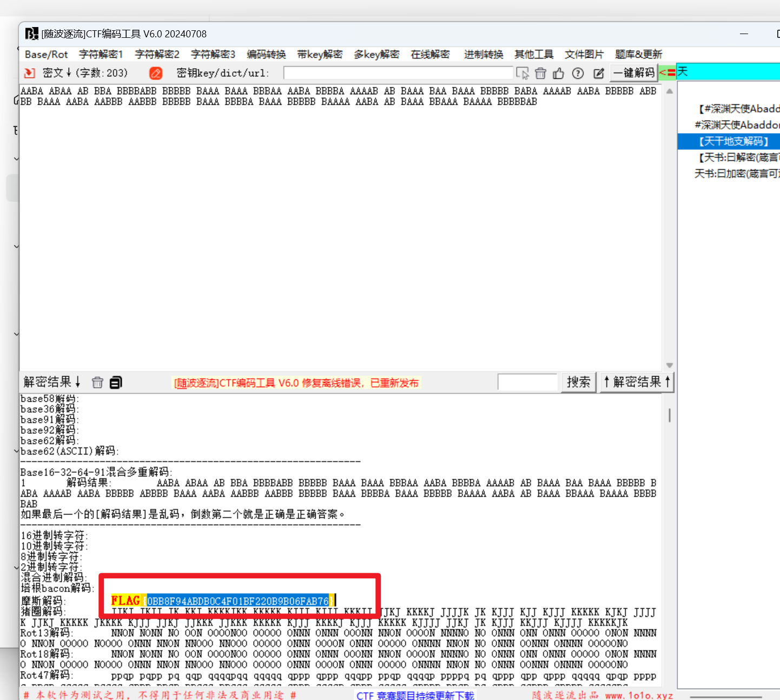Open the 题库&更新 menu

[x=638, y=54]
